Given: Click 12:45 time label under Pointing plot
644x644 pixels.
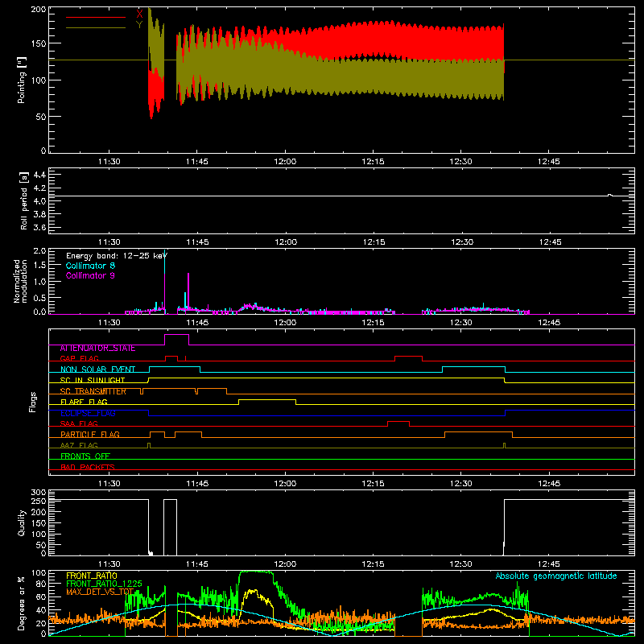Looking at the screenshot, I should 549,162.
